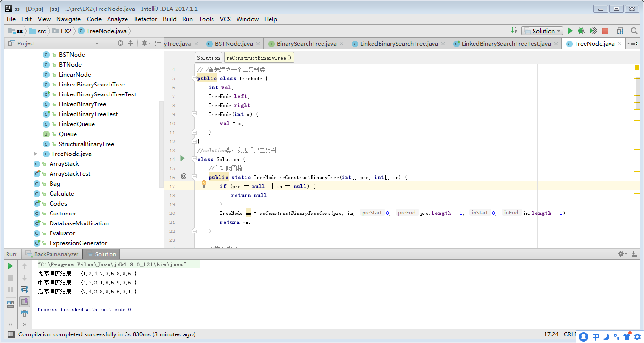
Task: Open the File menu
Action: (11, 19)
